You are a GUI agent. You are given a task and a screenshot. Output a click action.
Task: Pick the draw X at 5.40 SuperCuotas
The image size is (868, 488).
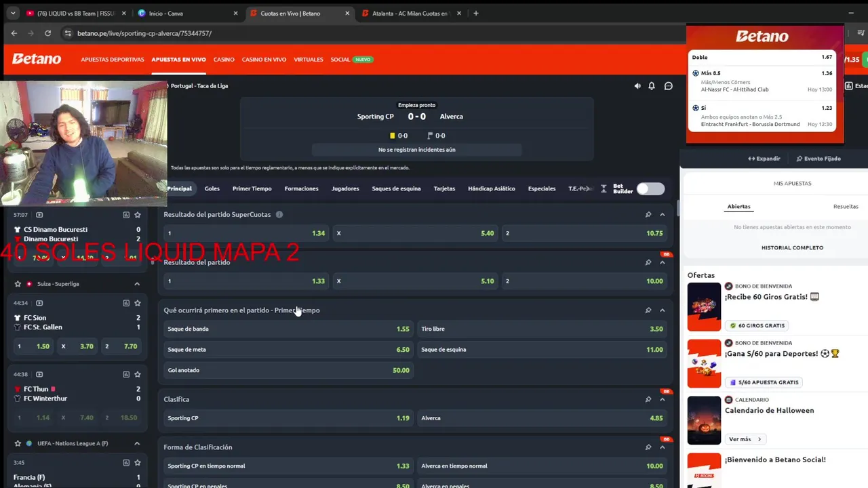pyautogui.click(x=415, y=233)
